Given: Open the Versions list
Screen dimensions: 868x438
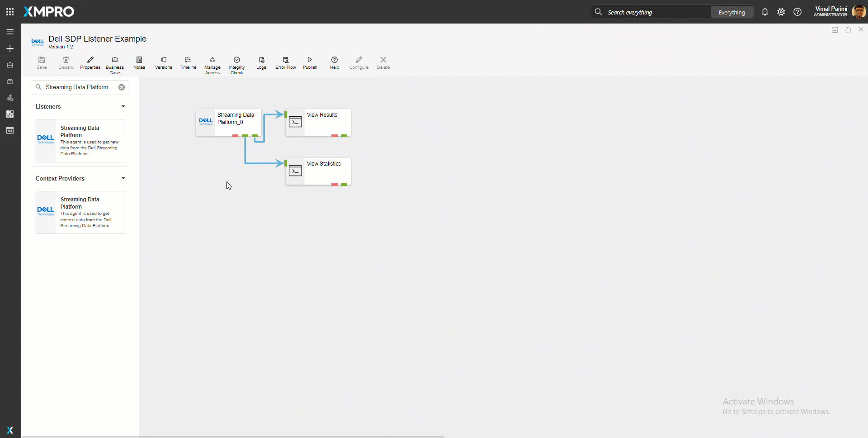Looking at the screenshot, I should [163, 62].
